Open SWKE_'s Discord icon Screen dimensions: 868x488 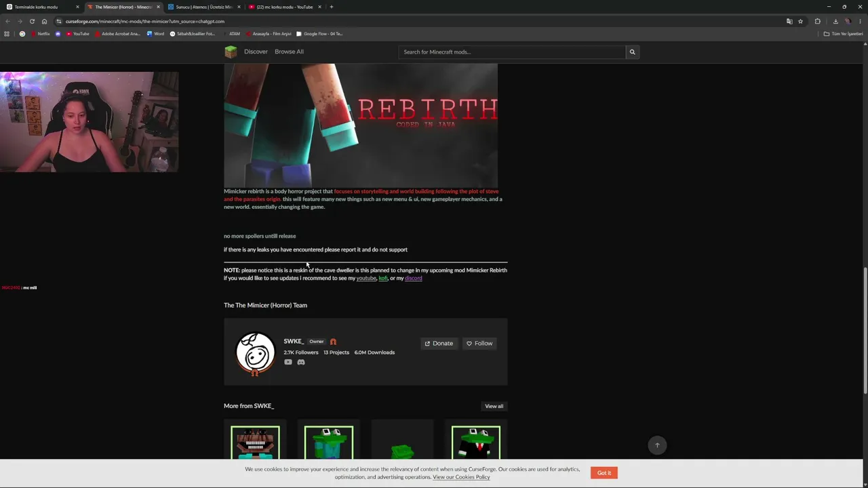(x=301, y=362)
